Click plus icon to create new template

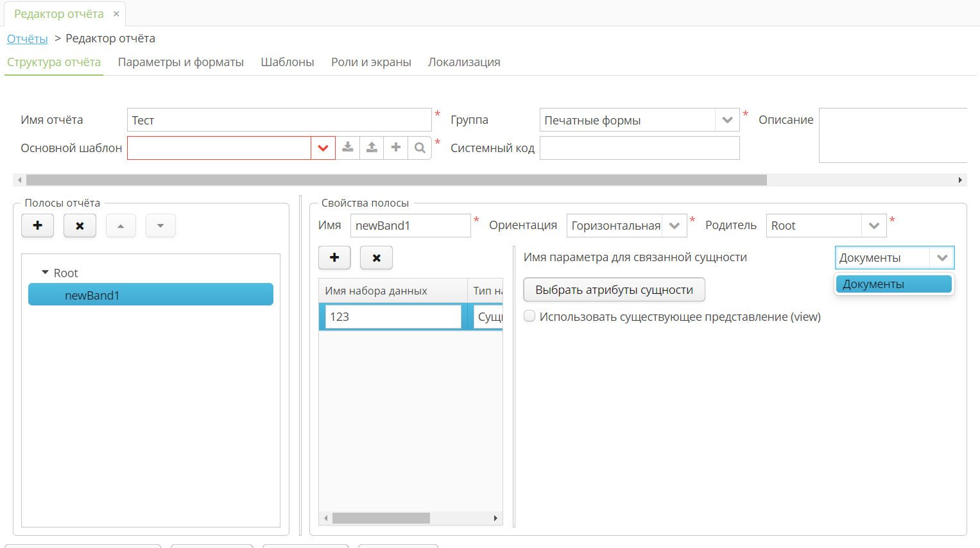point(396,148)
